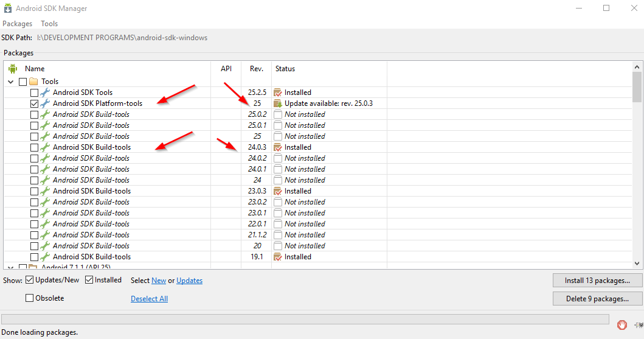Image resolution: width=644 pixels, height=339 pixels.
Task: Select the Build-tools row with rev 23.0.1
Action: coord(318,213)
